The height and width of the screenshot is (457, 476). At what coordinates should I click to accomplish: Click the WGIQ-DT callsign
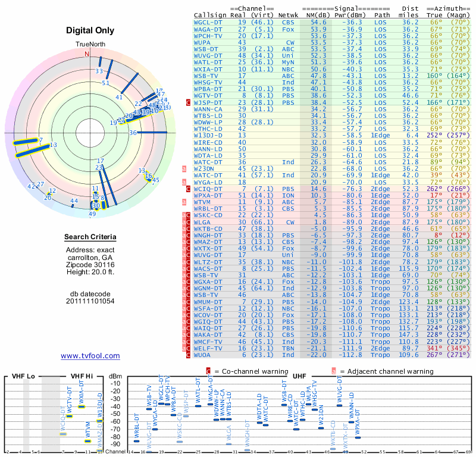point(208,321)
